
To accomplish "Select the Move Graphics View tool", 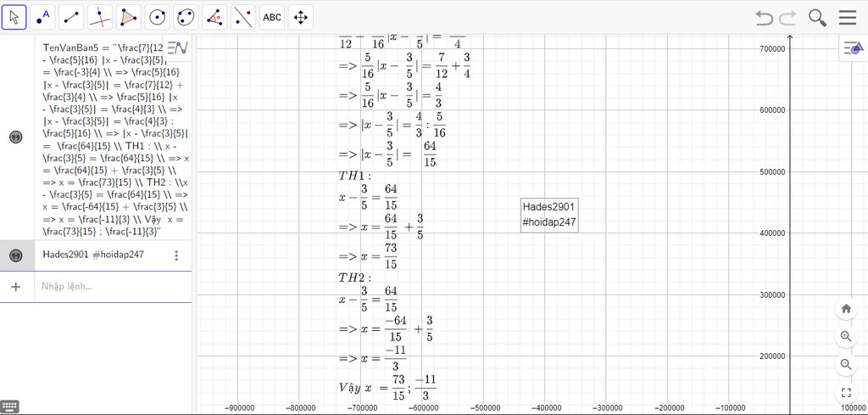I will (301, 18).
